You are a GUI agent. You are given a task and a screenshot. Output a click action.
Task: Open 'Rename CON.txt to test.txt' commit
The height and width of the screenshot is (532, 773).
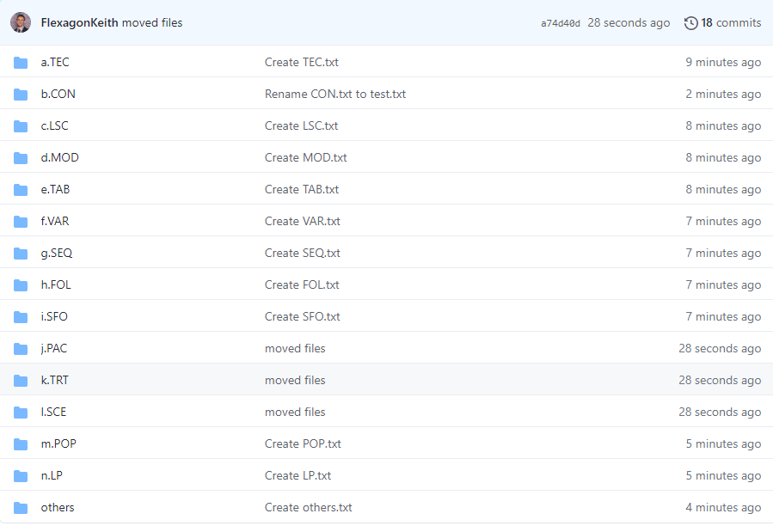pyautogui.click(x=335, y=94)
